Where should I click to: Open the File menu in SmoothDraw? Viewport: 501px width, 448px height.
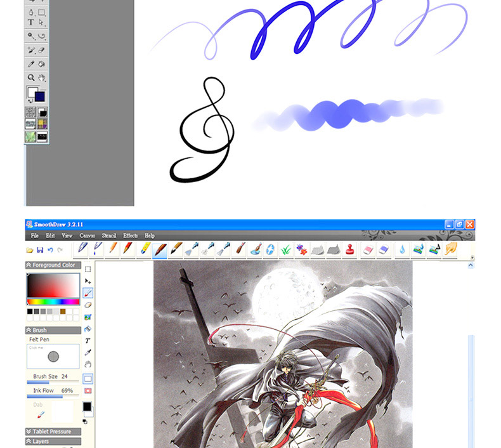tap(34, 235)
